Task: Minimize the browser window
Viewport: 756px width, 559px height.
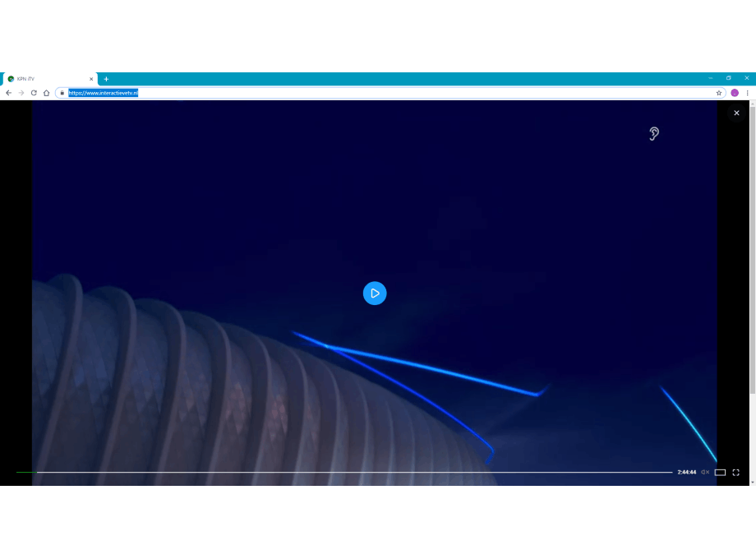Action: coord(710,78)
